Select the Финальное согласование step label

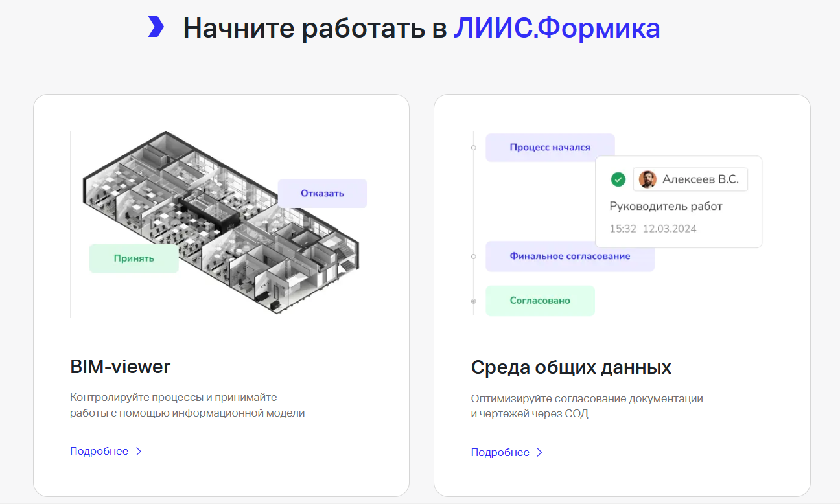pos(570,257)
